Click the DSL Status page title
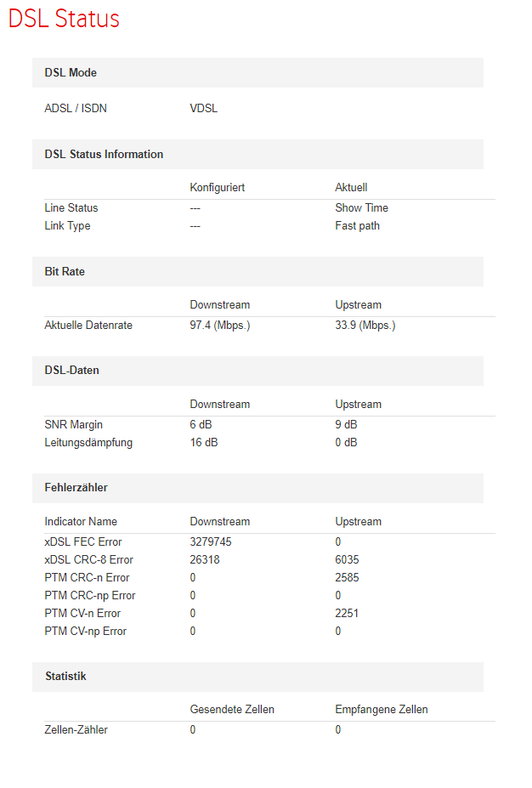532x788 pixels. coord(64,20)
